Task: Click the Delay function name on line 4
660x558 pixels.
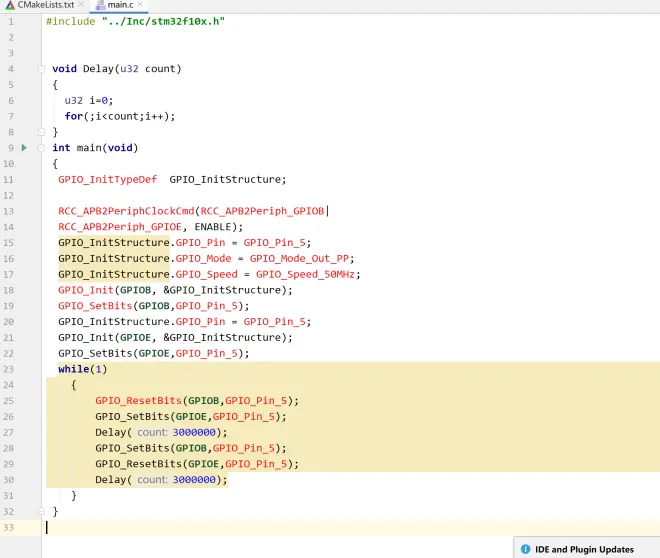Action: click(x=98, y=69)
